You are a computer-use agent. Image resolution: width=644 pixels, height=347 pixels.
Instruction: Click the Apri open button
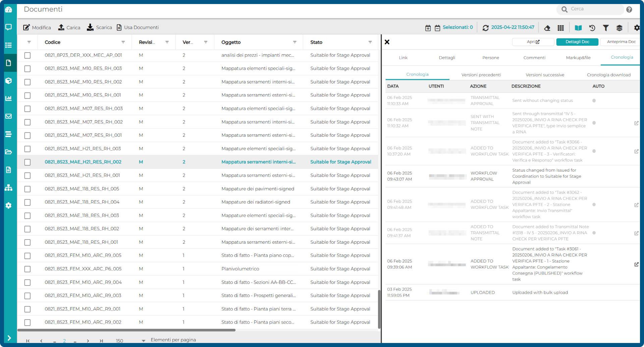(x=533, y=42)
